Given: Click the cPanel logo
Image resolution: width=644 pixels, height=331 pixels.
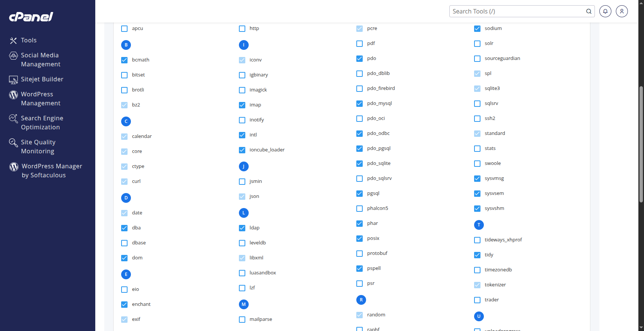Looking at the screenshot, I should pyautogui.click(x=31, y=17).
